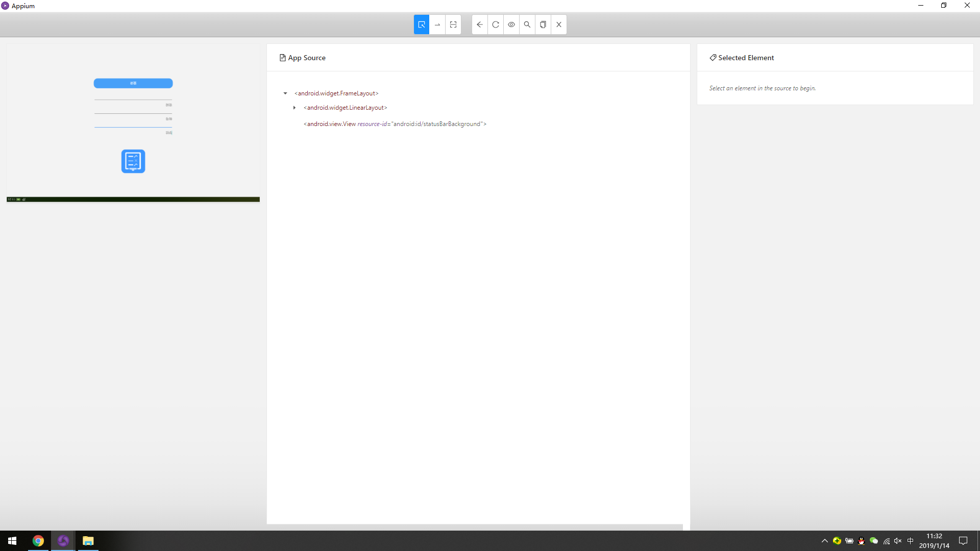Image resolution: width=980 pixels, height=551 pixels.
Task: Open Windows Start menu
Action: [12, 541]
